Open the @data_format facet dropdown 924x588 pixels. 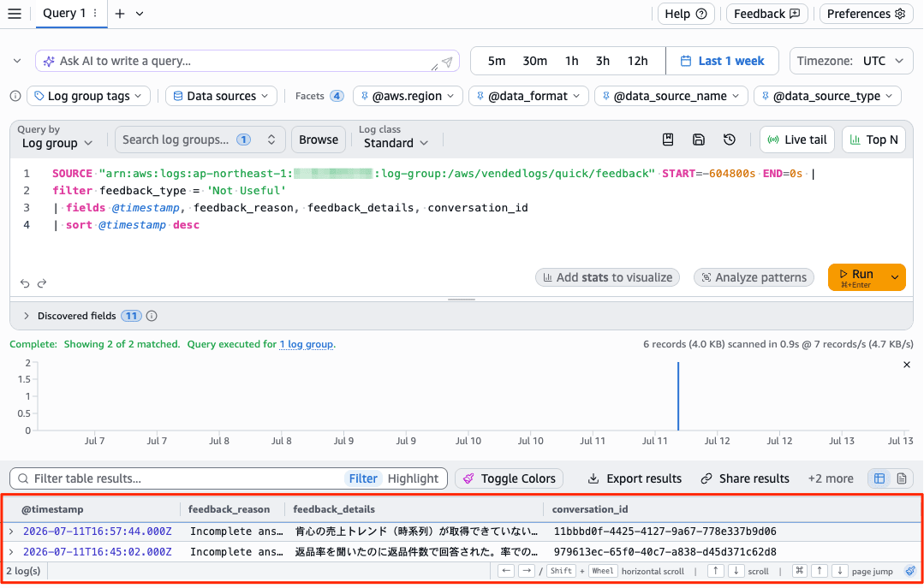pyautogui.click(x=528, y=96)
